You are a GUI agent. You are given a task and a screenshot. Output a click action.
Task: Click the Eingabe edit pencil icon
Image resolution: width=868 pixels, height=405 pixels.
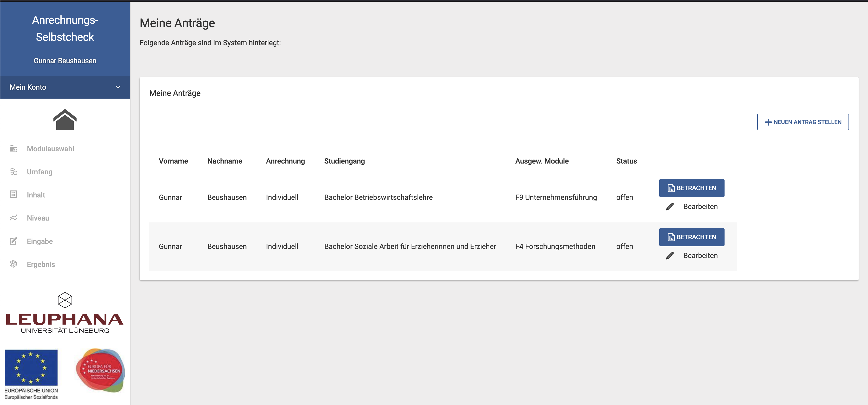click(13, 241)
